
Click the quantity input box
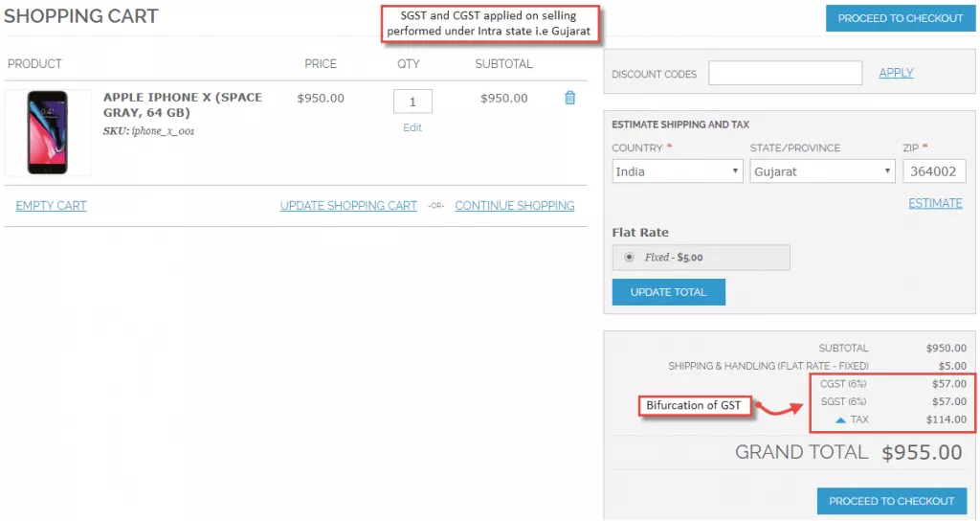tap(412, 102)
